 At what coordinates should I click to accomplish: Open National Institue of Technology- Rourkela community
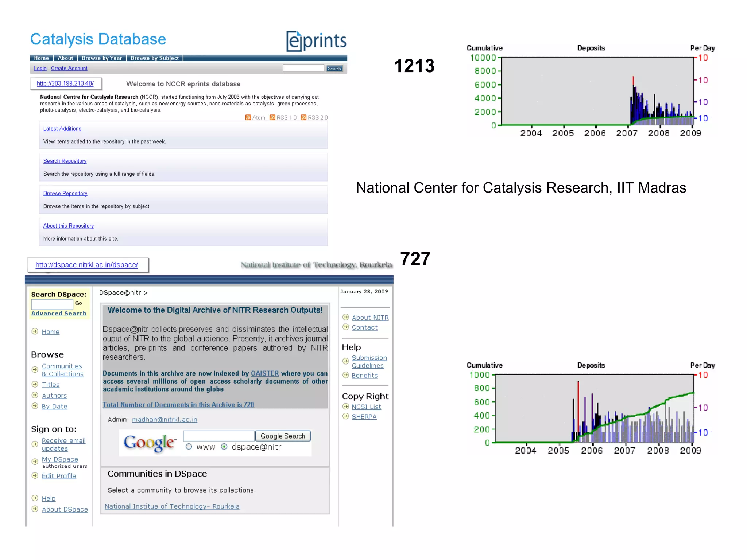172,506
